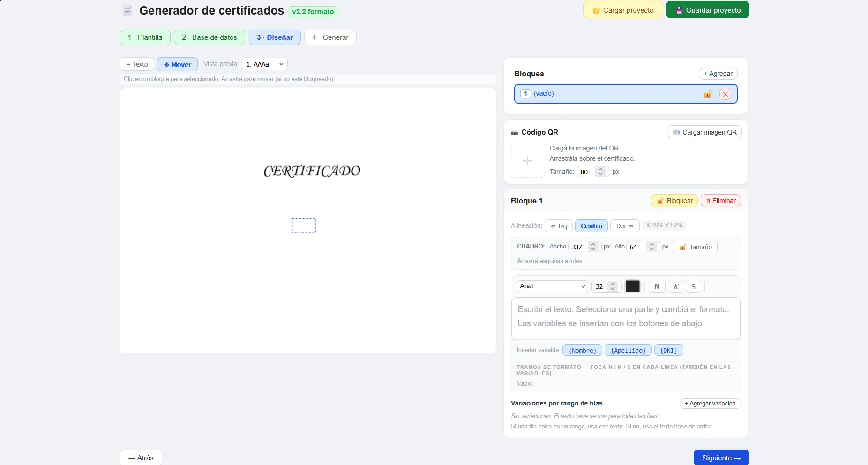
Task: Set alignment to Centro
Action: click(591, 226)
